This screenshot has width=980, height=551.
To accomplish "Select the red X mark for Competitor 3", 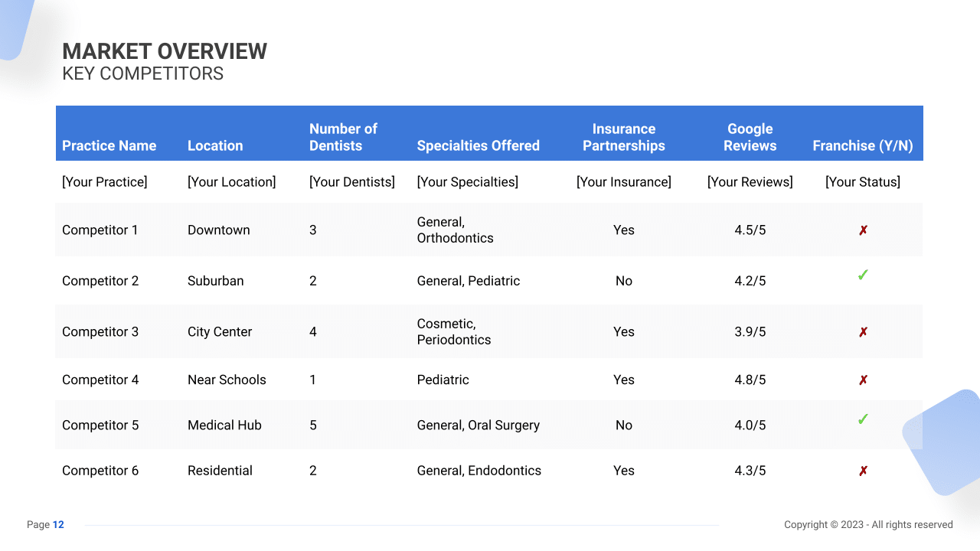I will coord(863,331).
